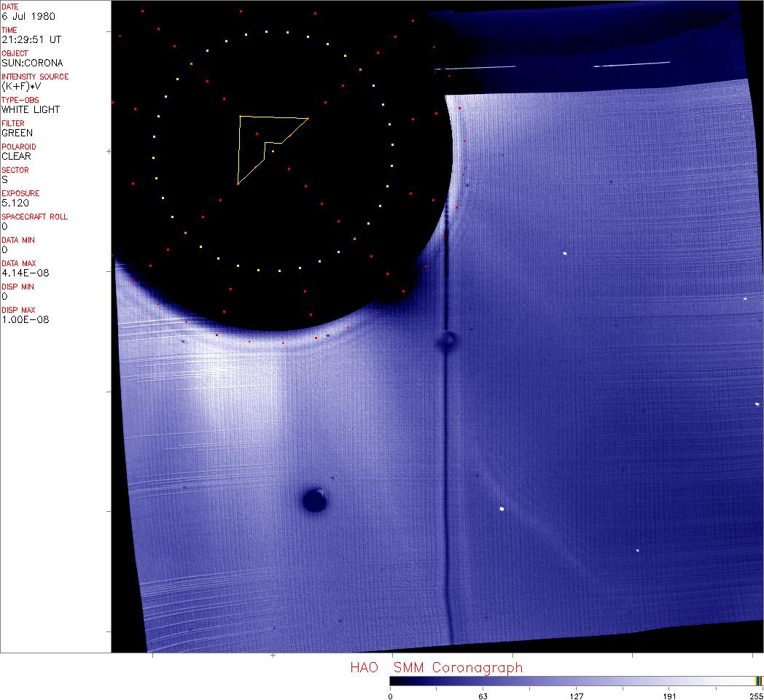Click the color bar label 63

(x=482, y=696)
